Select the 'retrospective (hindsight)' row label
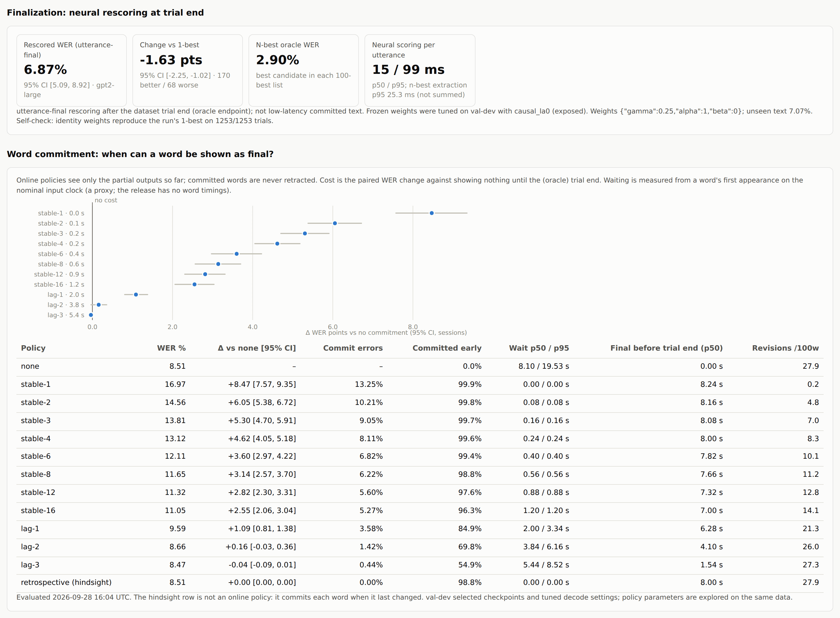Viewport: 840px width, 618px height. coord(66,582)
